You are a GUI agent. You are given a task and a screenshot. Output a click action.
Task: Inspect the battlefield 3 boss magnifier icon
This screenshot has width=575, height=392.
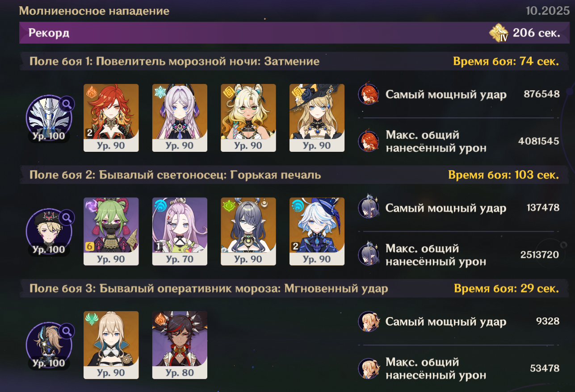click(67, 331)
